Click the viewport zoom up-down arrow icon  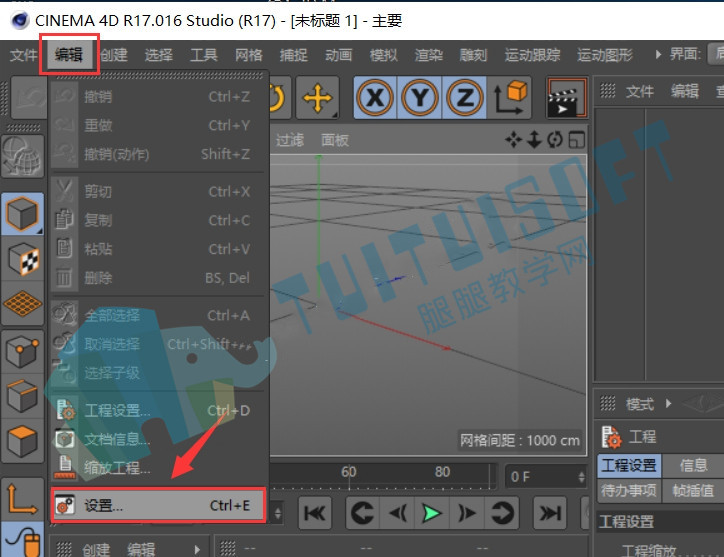(534, 139)
